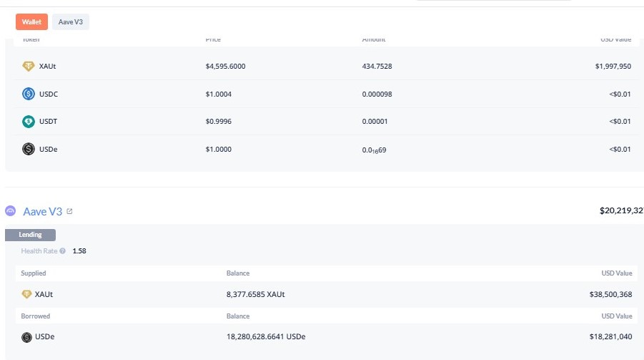644x360 pixels.
Task: Click the supplied balance 8,377.6585 XAUt
Action: coord(257,294)
